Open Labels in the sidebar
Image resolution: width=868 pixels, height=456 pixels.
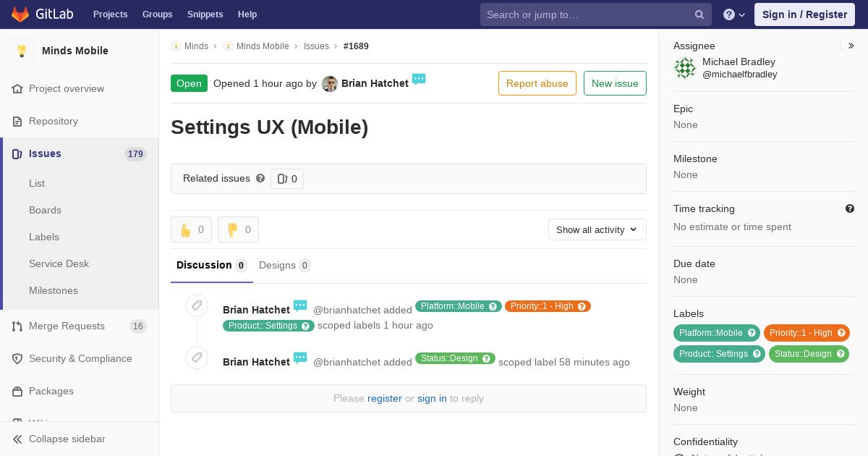pos(44,237)
